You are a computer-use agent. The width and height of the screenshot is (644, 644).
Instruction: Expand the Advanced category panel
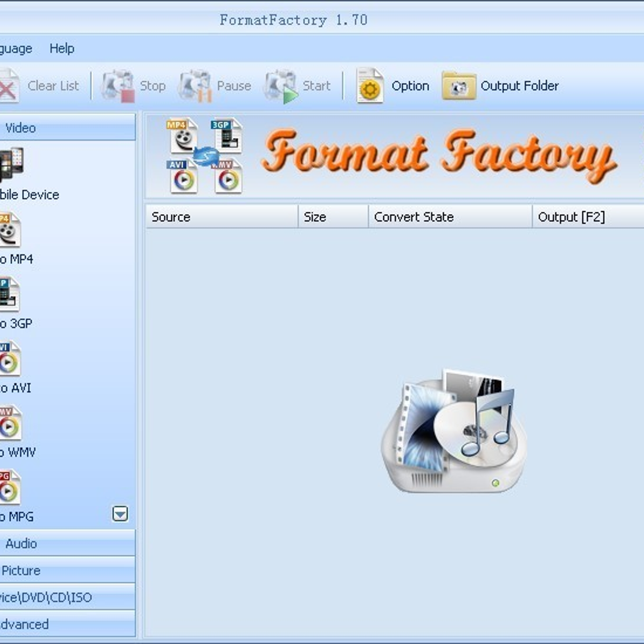pos(67,624)
